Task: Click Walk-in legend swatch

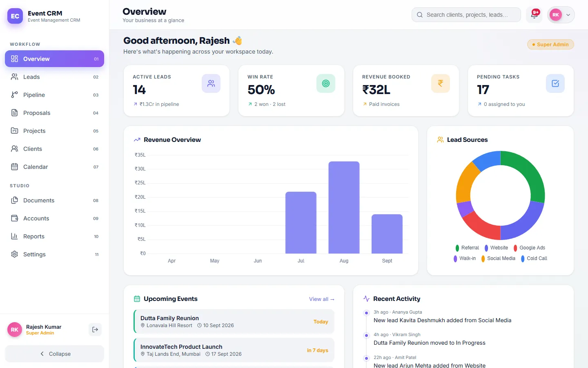Action: click(x=455, y=258)
